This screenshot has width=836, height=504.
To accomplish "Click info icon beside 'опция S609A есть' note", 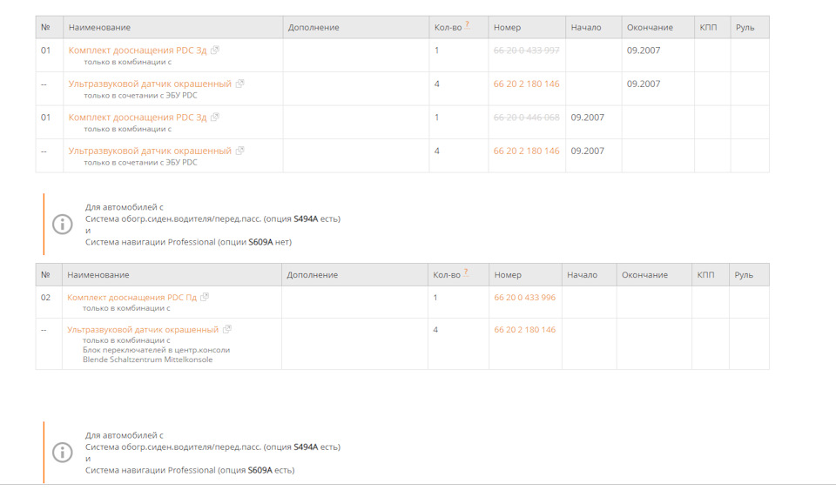I will (x=63, y=453).
